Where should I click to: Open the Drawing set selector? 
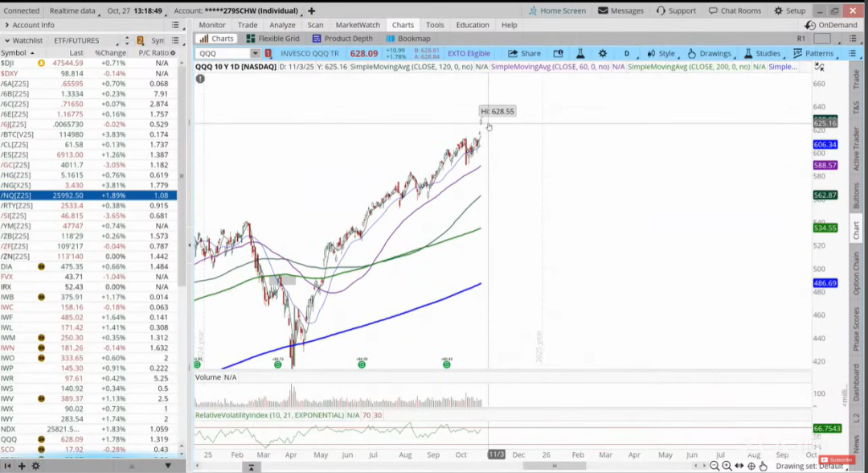(x=810, y=467)
